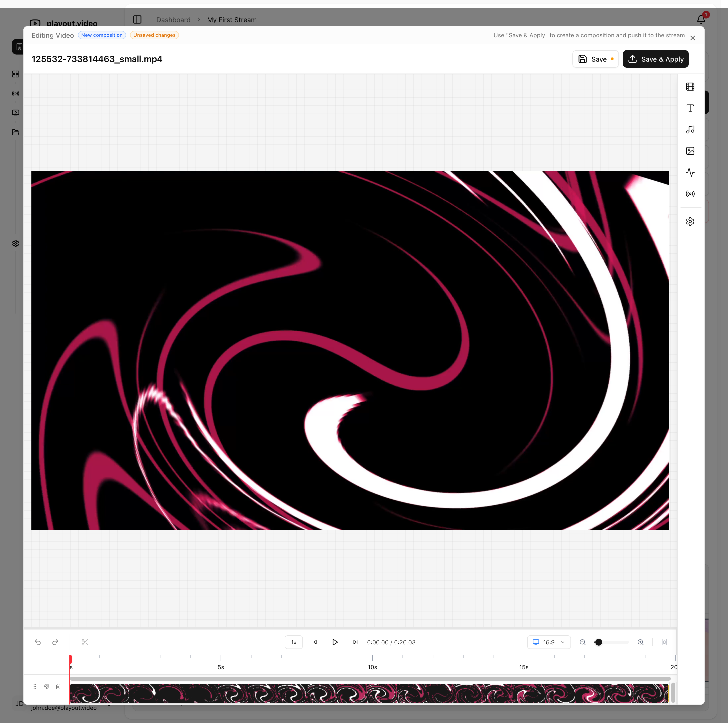Click the Save button

click(x=595, y=59)
